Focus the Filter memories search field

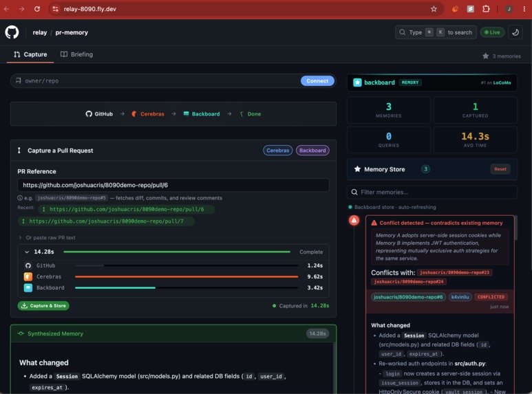pyautogui.click(x=432, y=193)
